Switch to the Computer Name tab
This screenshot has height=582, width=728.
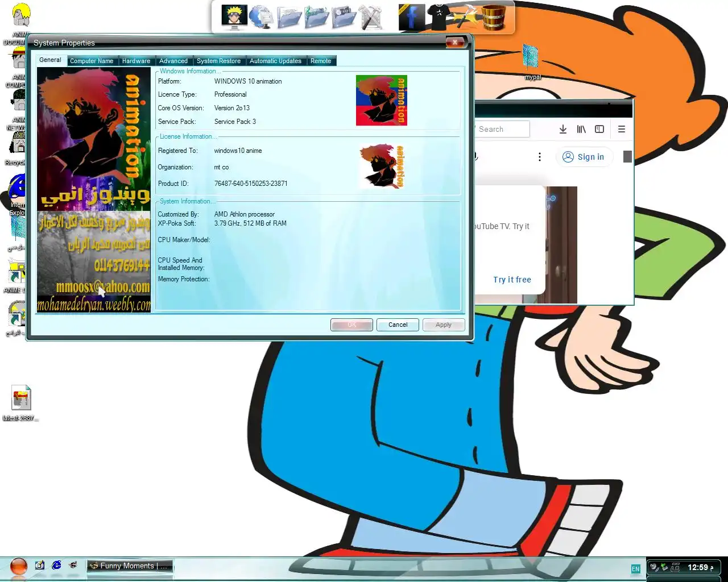pyautogui.click(x=92, y=61)
